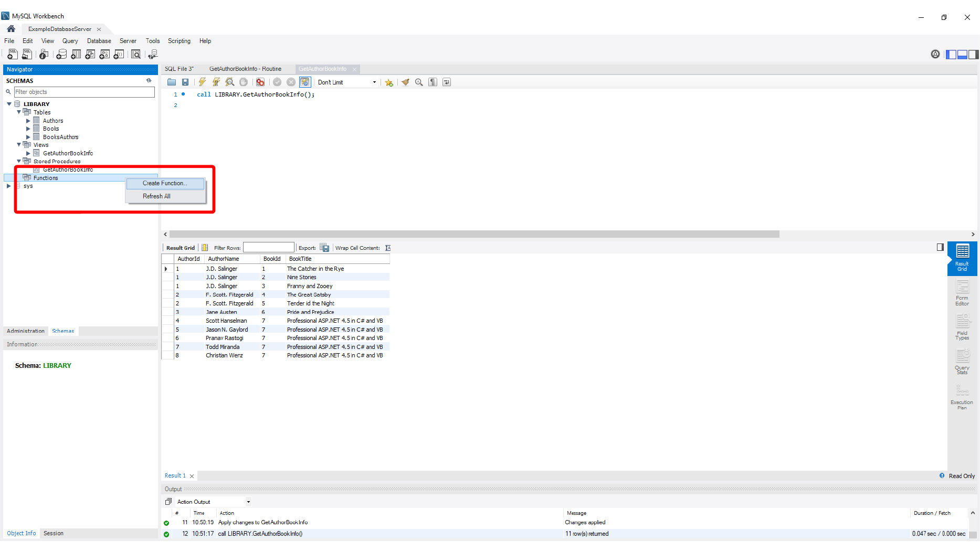
Task: Toggle the right sidebar panel
Action: tap(974, 54)
